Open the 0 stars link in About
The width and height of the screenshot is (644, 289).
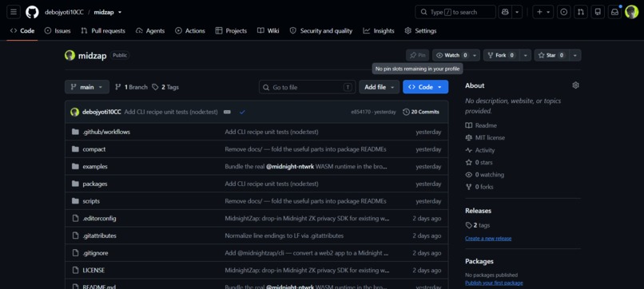point(479,162)
